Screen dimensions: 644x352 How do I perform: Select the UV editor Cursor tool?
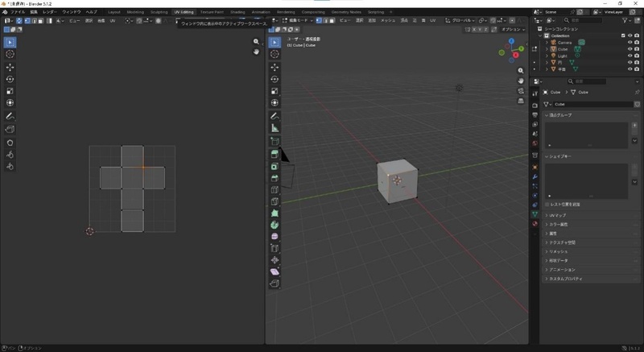tap(10, 54)
